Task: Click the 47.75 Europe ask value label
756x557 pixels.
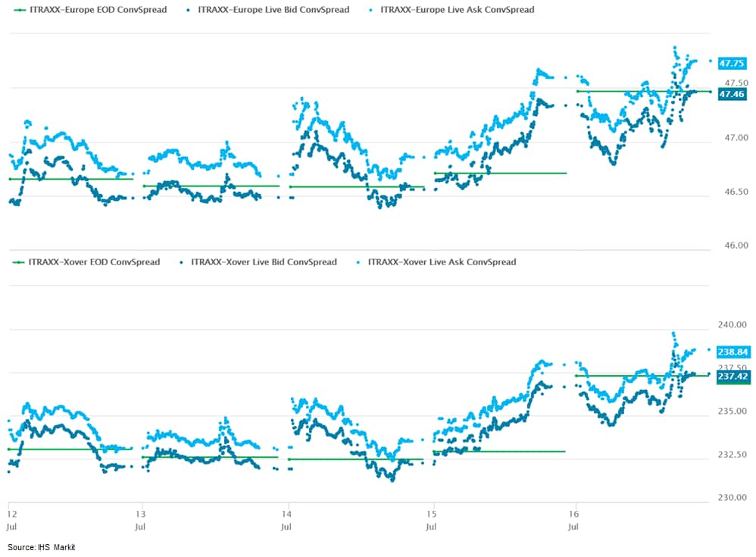Action: point(733,64)
